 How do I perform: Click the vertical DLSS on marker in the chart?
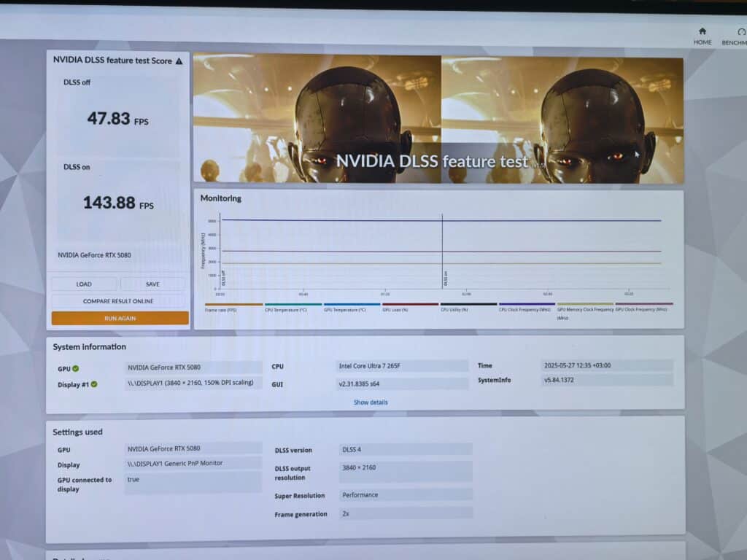[443, 251]
